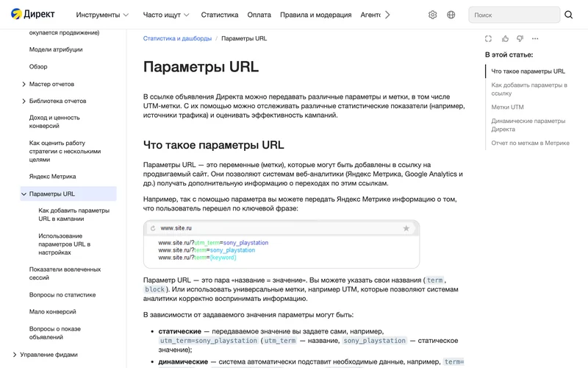The image size is (588, 368).
Task: Open Как оценить работу стратегии page
Action: tap(65, 151)
